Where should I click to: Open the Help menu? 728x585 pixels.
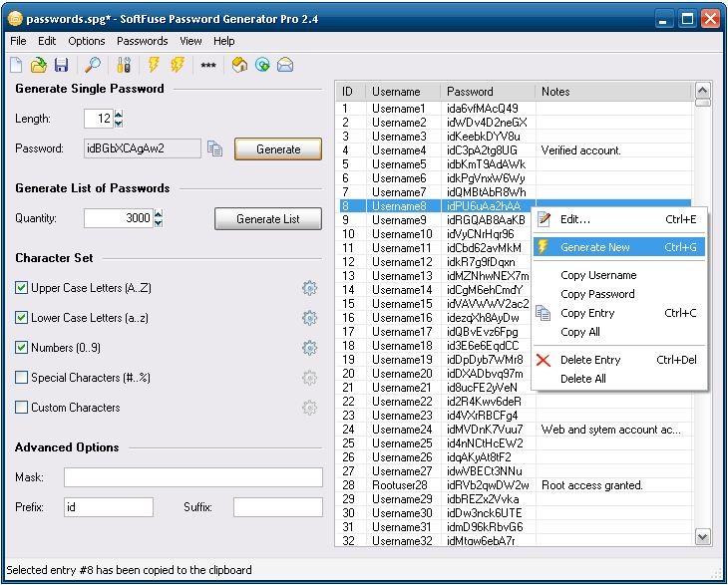(x=223, y=41)
